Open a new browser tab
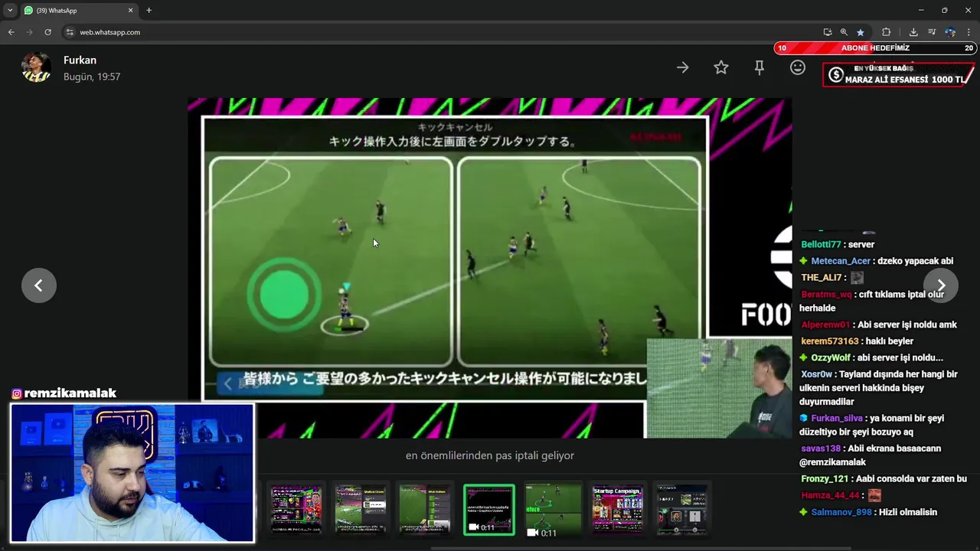980x551 pixels. [149, 11]
